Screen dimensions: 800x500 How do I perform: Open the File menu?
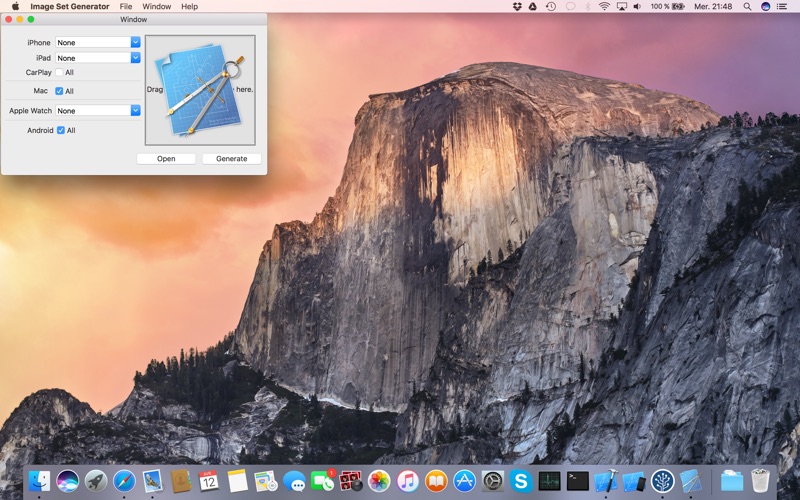pos(126,7)
